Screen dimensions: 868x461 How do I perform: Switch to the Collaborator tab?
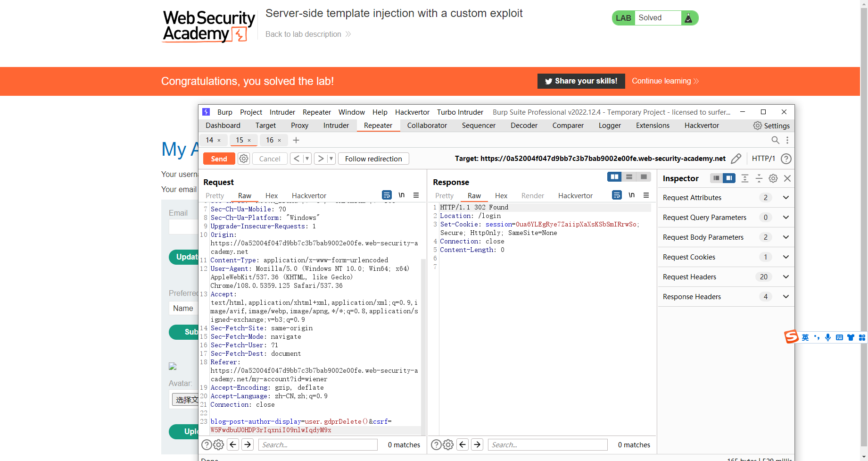click(x=427, y=126)
